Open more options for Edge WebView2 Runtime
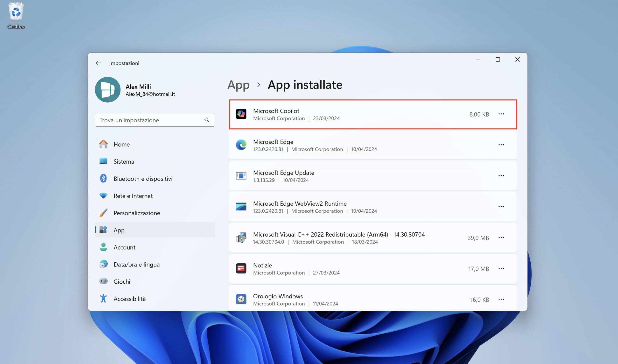Viewport: 618px width, 364px height. click(x=501, y=207)
